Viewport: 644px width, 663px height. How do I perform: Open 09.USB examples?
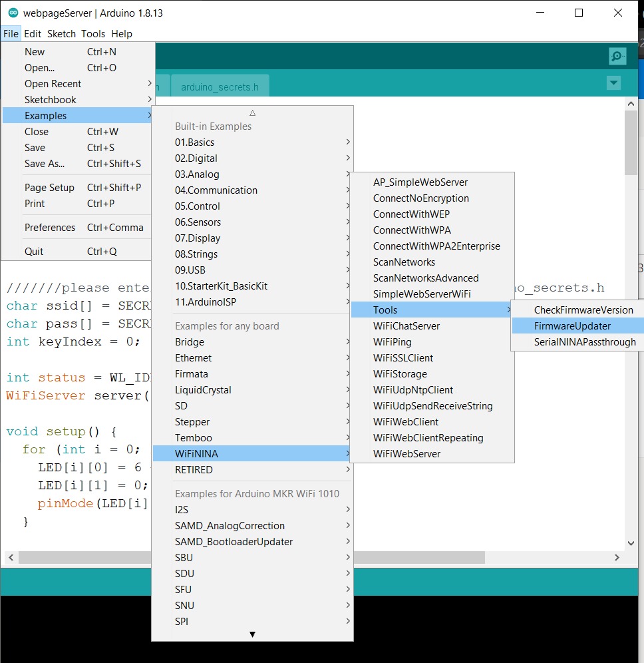coord(252,270)
